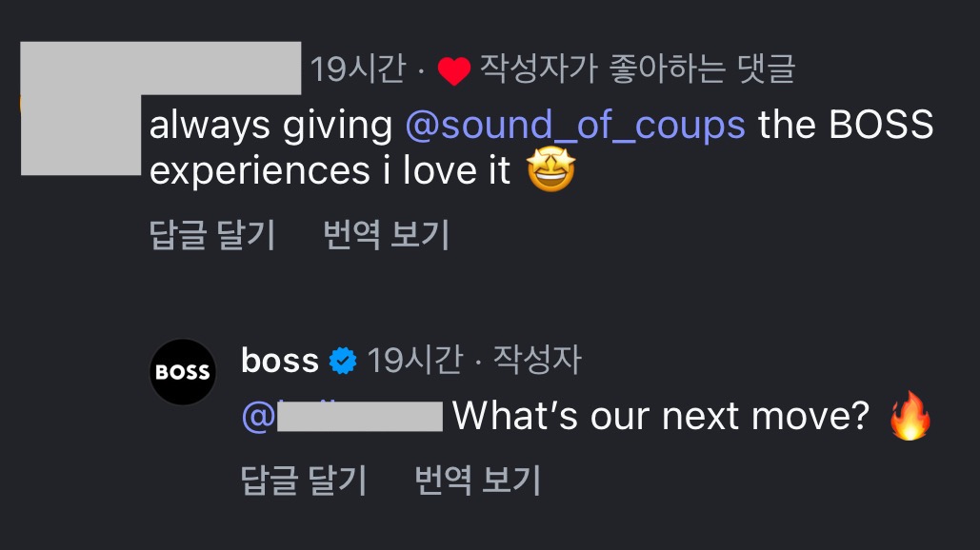Tap 답글 달기 under boss's reply
Image resolution: width=980 pixels, height=550 pixels.
tap(304, 480)
